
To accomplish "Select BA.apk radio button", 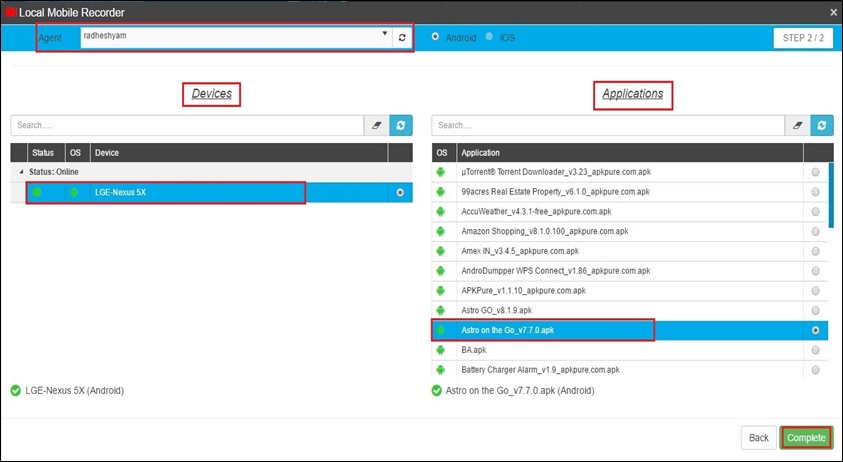I will point(816,350).
